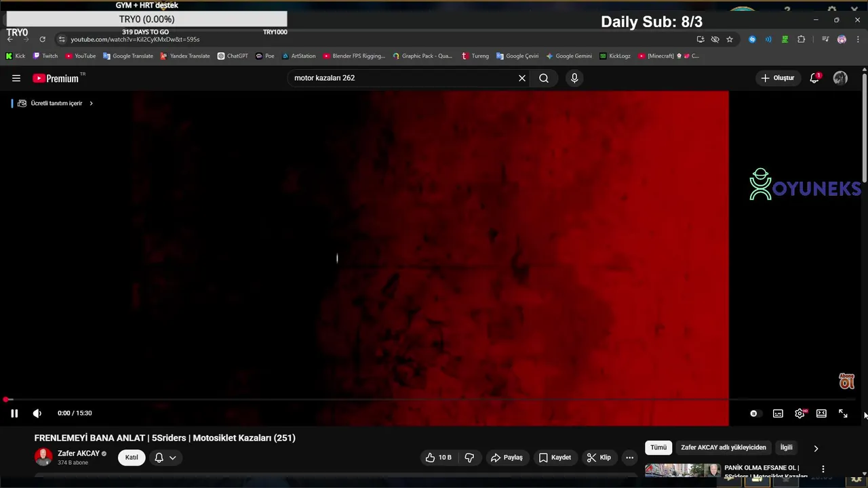Switch to theater mode icon
Screen dimensions: 868x488
(x=821, y=413)
